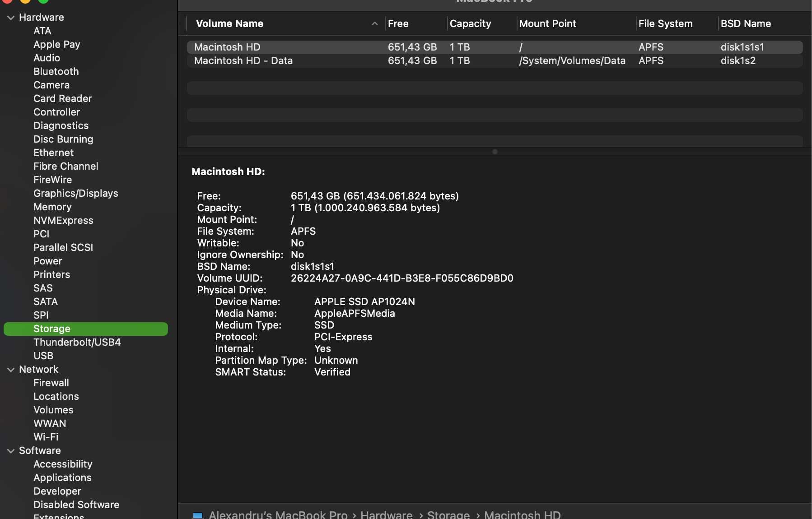Click Macintosh HD in the bottom path bar
The height and width of the screenshot is (519, 812).
(x=522, y=515)
